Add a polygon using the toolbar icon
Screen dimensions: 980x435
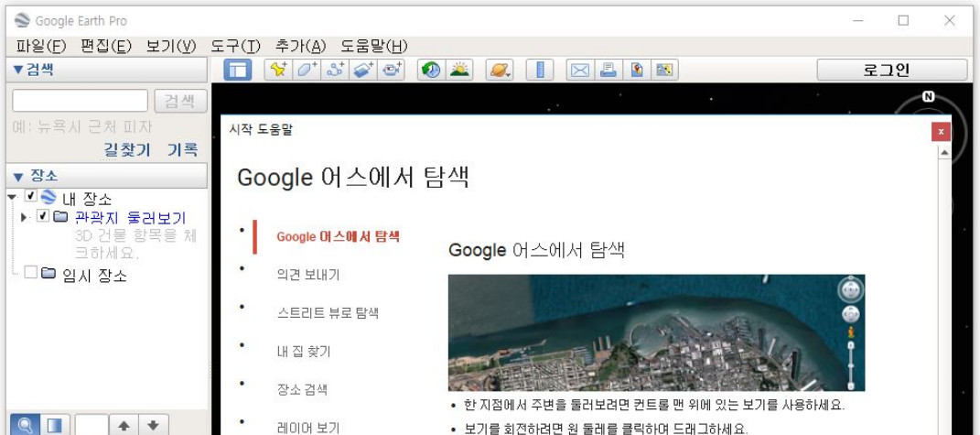point(307,70)
